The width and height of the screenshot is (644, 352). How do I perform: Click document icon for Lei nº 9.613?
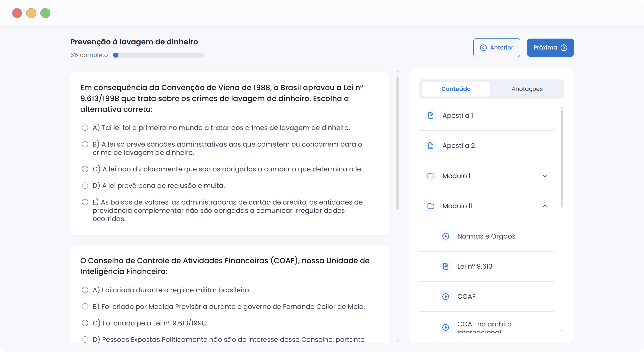tap(446, 266)
